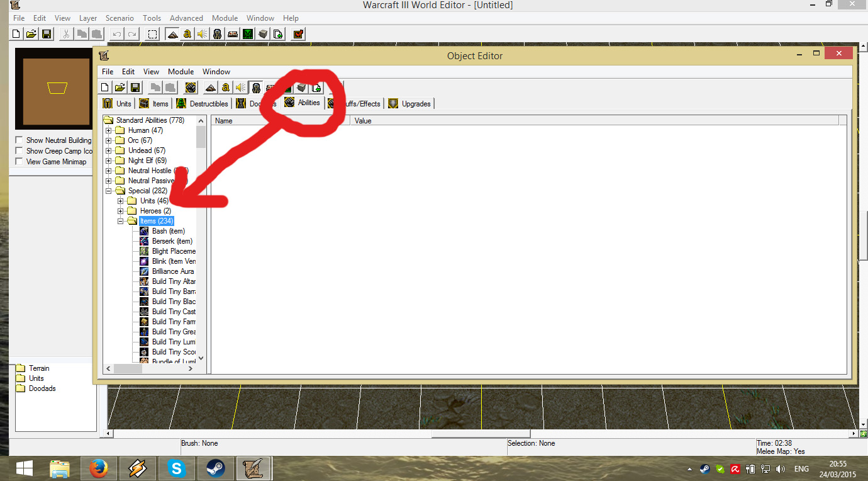Open Steam from the taskbar
The image size is (868, 481).
(215, 468)
